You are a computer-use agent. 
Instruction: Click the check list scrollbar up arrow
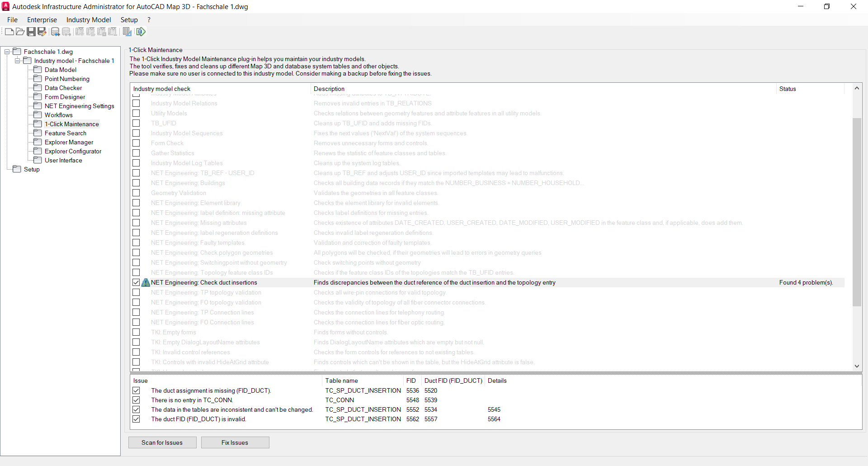click(857, 88)
